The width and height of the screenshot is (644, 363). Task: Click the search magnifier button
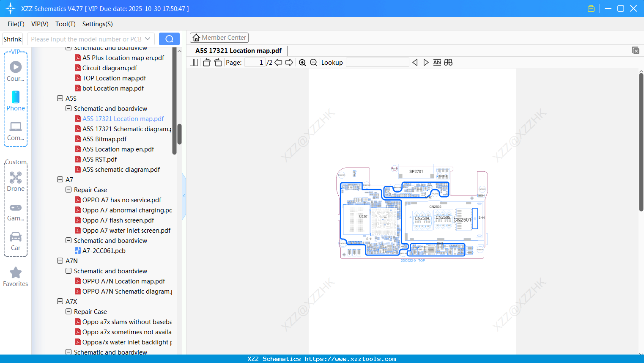[x=169, y=38]
